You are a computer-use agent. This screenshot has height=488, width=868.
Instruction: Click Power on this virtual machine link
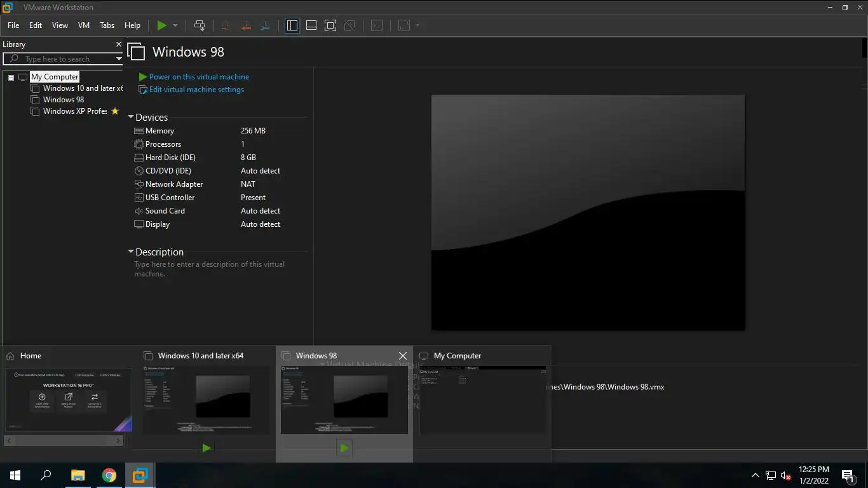click(199, 77)
